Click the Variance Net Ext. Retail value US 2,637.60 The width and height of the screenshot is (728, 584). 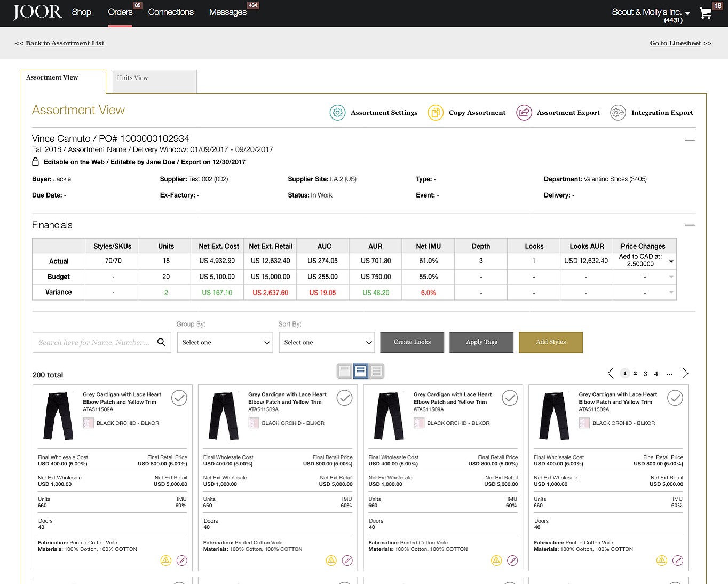(271, 293)
